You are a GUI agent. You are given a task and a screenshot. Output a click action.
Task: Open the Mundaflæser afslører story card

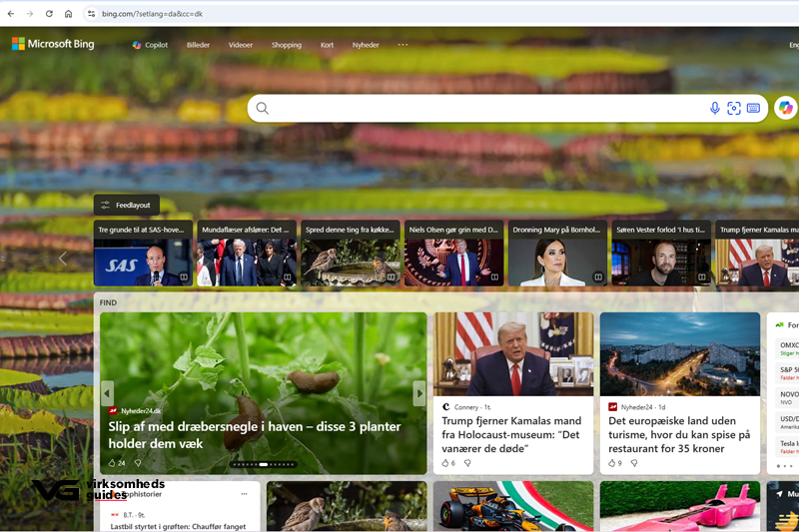pos(247,253)
